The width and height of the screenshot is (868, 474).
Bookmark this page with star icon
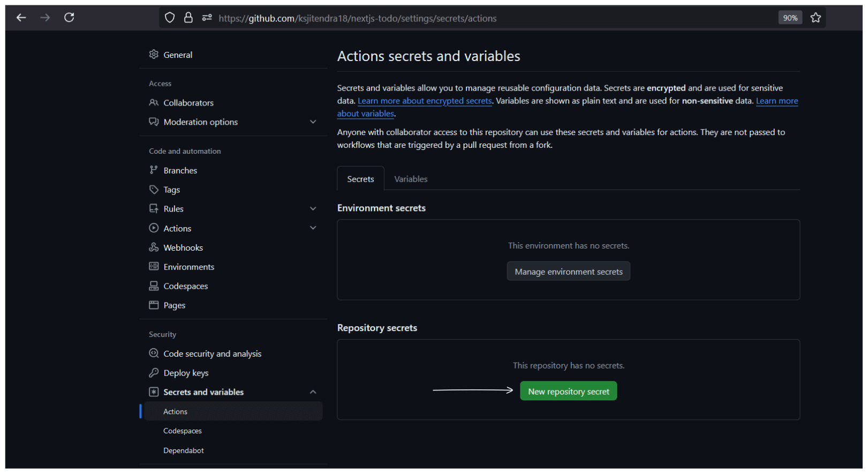816,18
